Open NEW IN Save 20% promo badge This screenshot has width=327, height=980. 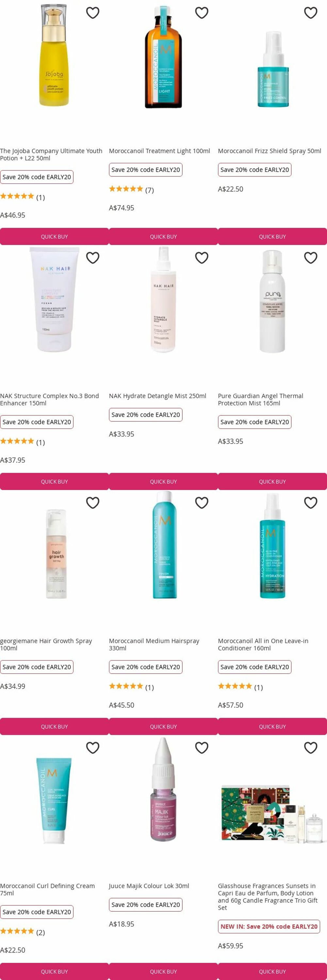pyautogui.click(x=269, y=926)
